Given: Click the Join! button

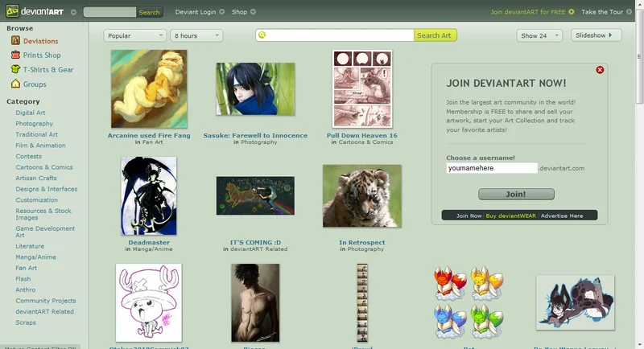Looking at the screenshot, I should coord(516,194).
